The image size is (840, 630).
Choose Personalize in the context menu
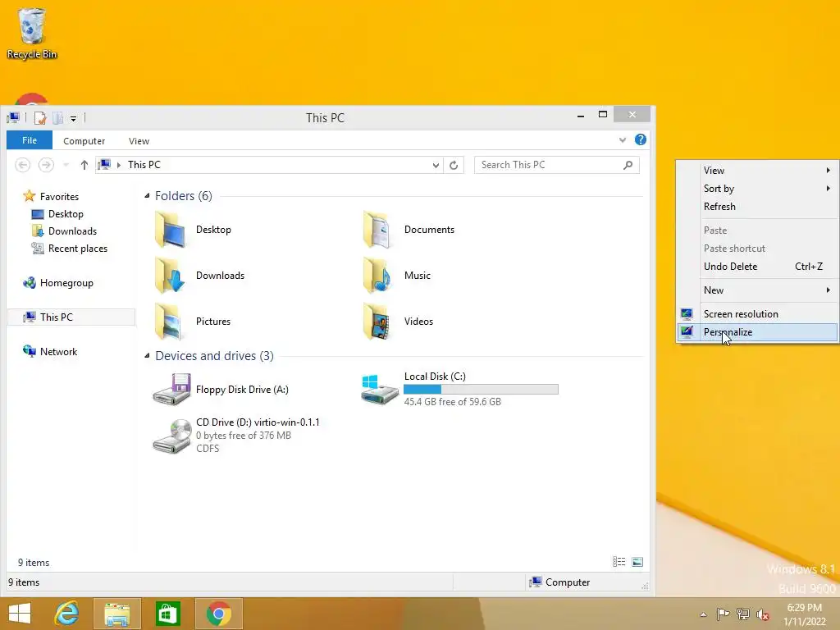[757, 332]
